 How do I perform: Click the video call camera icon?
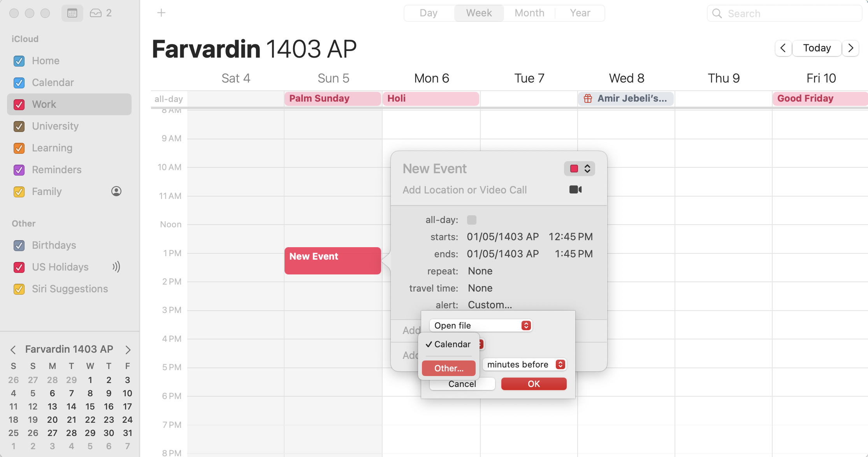(x=575, y=190)
